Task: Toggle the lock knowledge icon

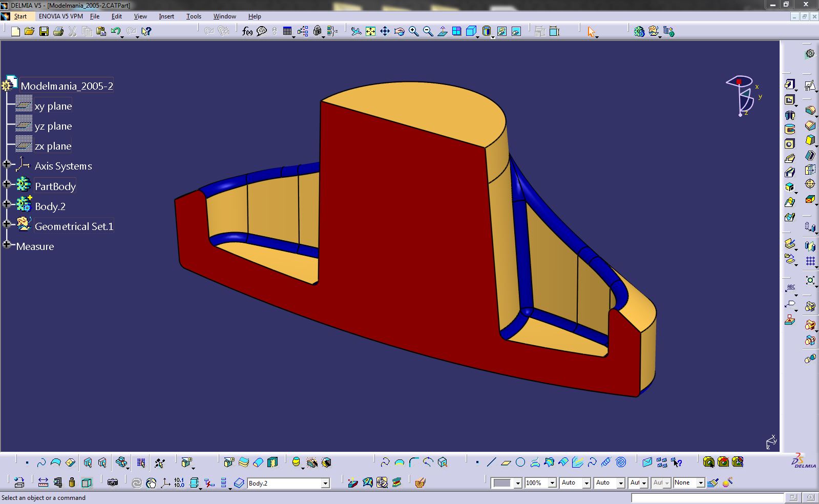Action: click(318, 32)
